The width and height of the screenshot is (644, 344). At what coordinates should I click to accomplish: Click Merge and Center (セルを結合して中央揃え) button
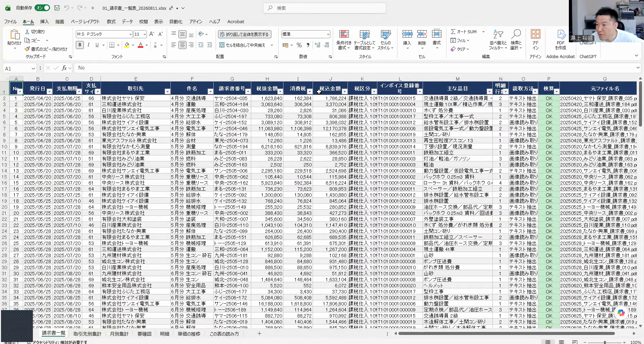(x=242, y=45)
